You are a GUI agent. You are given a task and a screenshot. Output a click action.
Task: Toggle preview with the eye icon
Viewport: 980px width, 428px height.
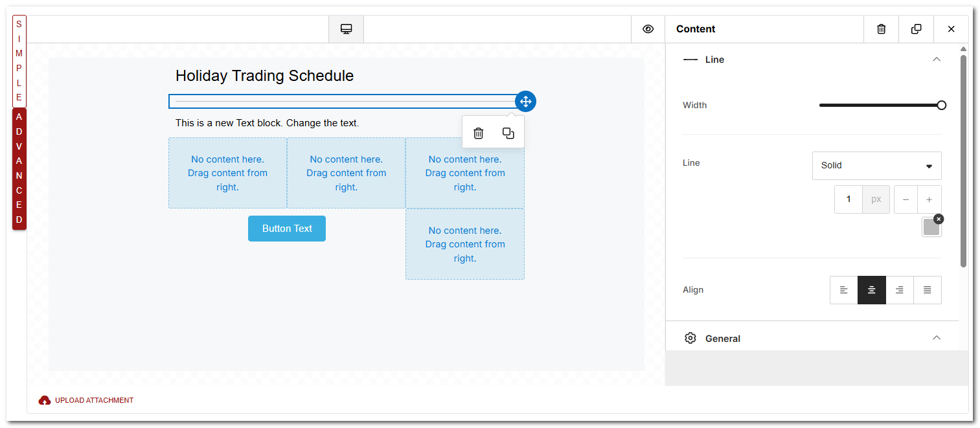tap(648, 29)
